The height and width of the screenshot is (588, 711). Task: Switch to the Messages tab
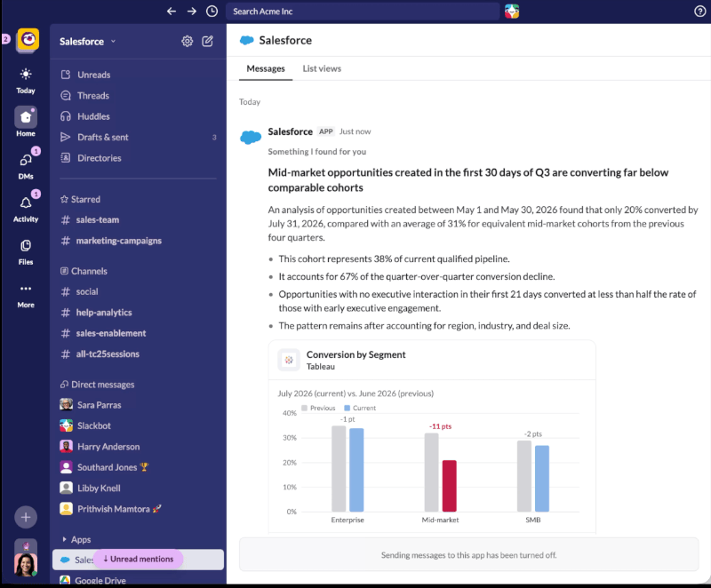pyautogui.click(x=266, y=68)
